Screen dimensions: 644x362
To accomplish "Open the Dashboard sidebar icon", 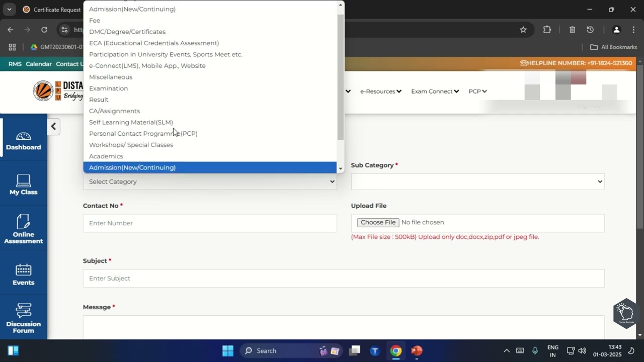I will click(x=23, y=141).
